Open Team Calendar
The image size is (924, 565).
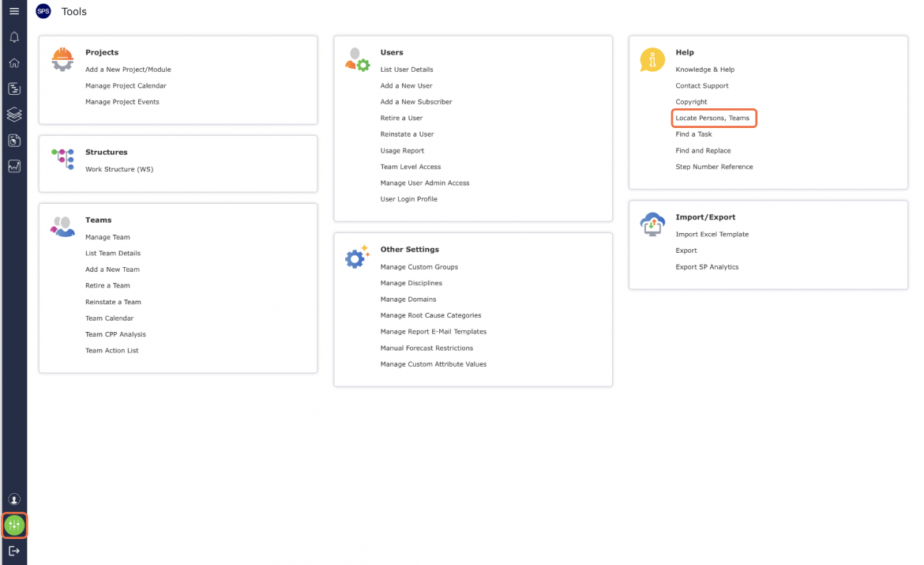[109, 318]
